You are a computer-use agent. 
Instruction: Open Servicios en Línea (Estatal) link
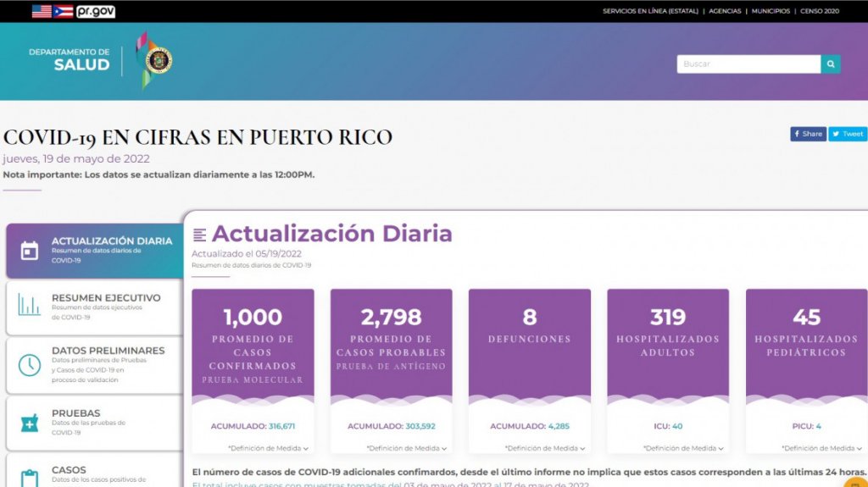(x=649, y=11)
